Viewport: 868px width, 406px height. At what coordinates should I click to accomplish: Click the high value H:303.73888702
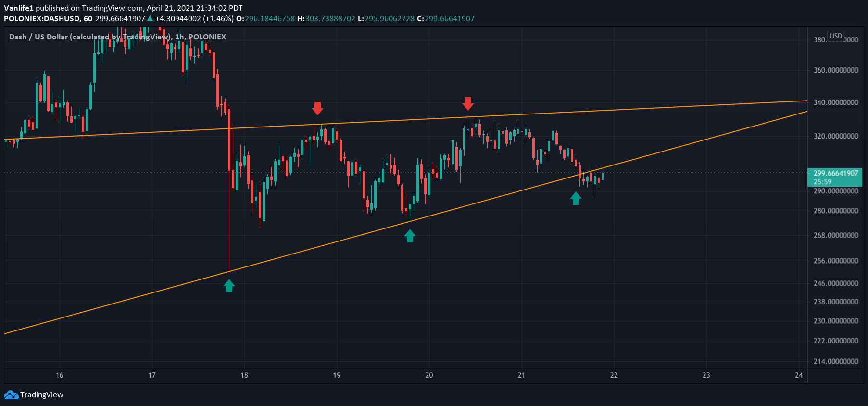coord(326,19)
